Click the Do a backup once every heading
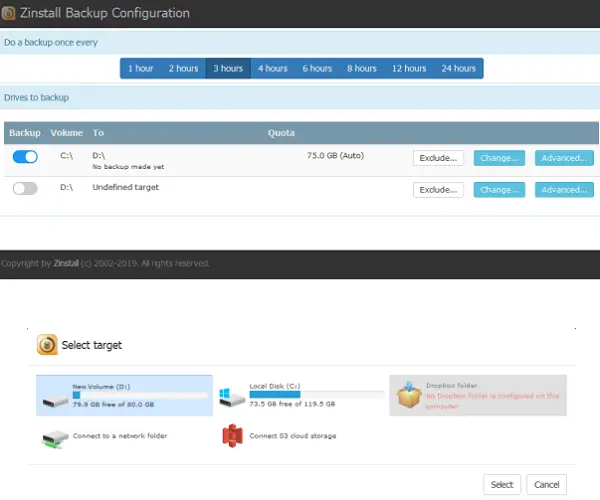Screen dimensions: 600x500 (x=51, y=42)
